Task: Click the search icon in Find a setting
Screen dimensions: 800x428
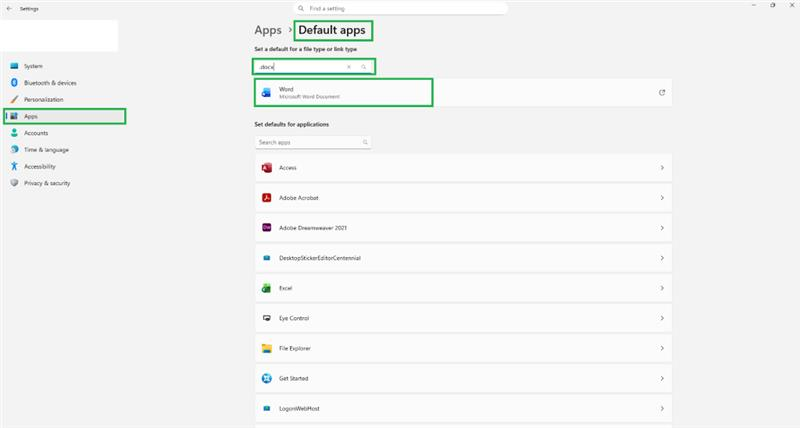Action: (x=301, y=9)
